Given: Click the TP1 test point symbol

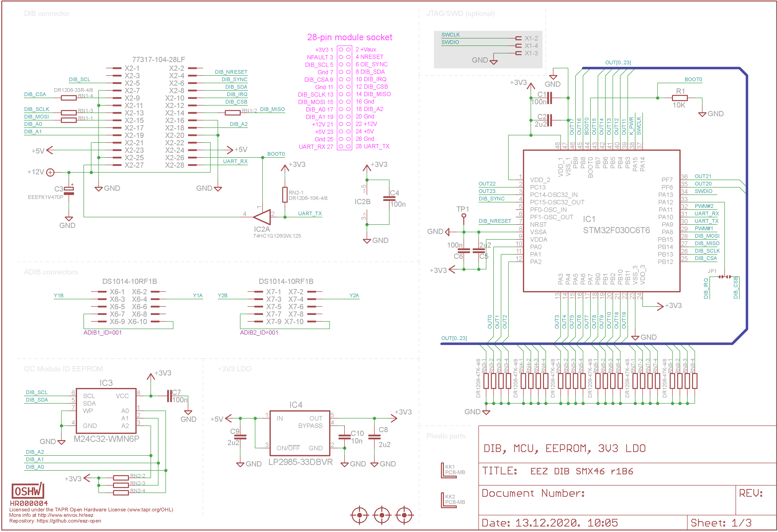Looking at the screenshot, I should [x=464, y=219].
